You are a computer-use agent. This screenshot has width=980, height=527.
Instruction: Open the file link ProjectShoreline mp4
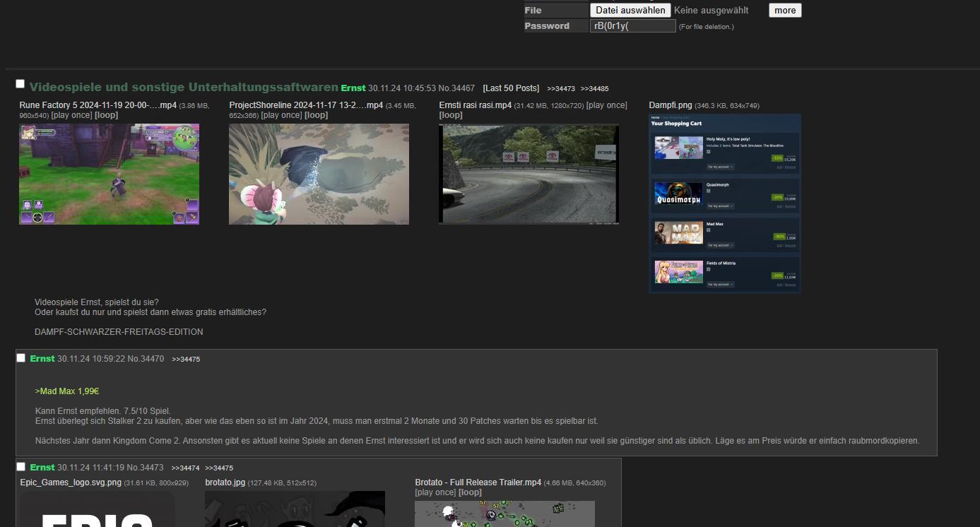306,105
